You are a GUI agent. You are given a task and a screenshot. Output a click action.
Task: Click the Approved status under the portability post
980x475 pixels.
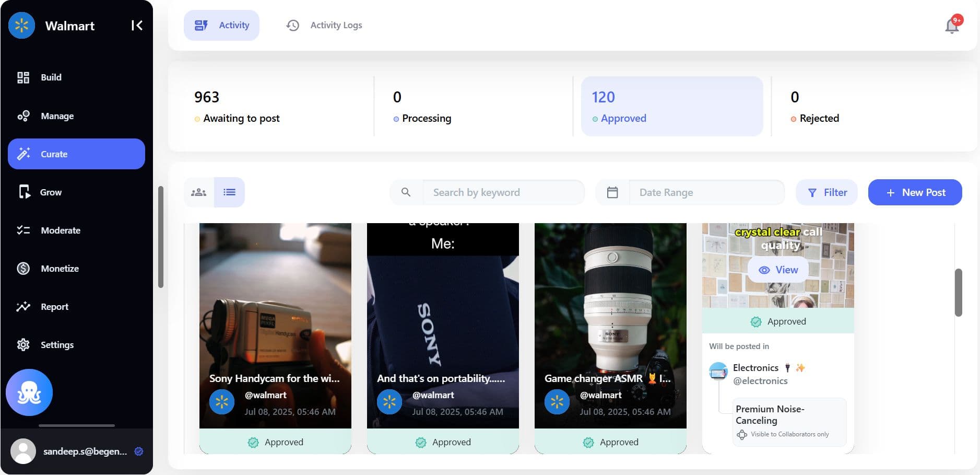tap(443, 442)
